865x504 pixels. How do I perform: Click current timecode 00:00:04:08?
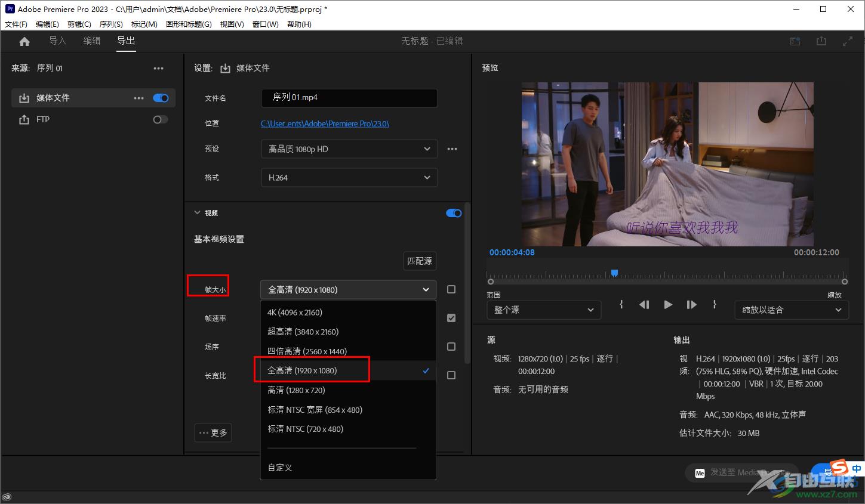(512, 252)
